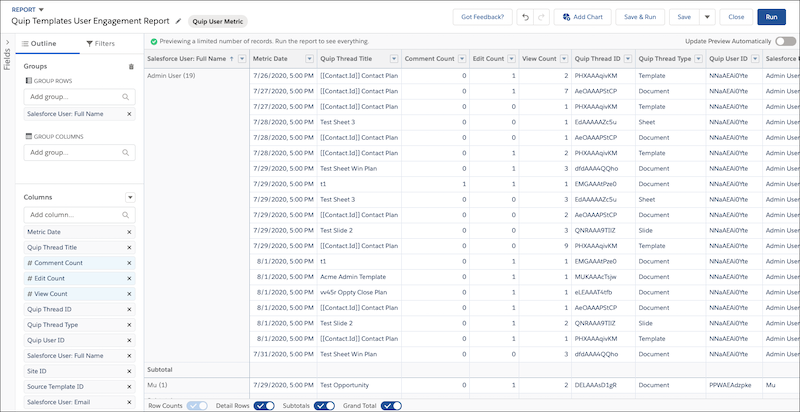
Task: Remove Quip Thread Title column
Action: tap(129, 247)
